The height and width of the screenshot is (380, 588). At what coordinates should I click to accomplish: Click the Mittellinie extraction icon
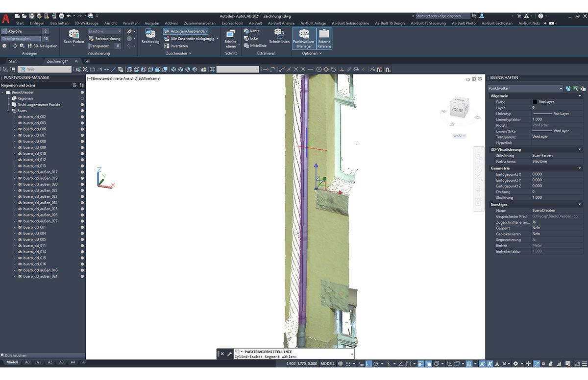point(257,46)
